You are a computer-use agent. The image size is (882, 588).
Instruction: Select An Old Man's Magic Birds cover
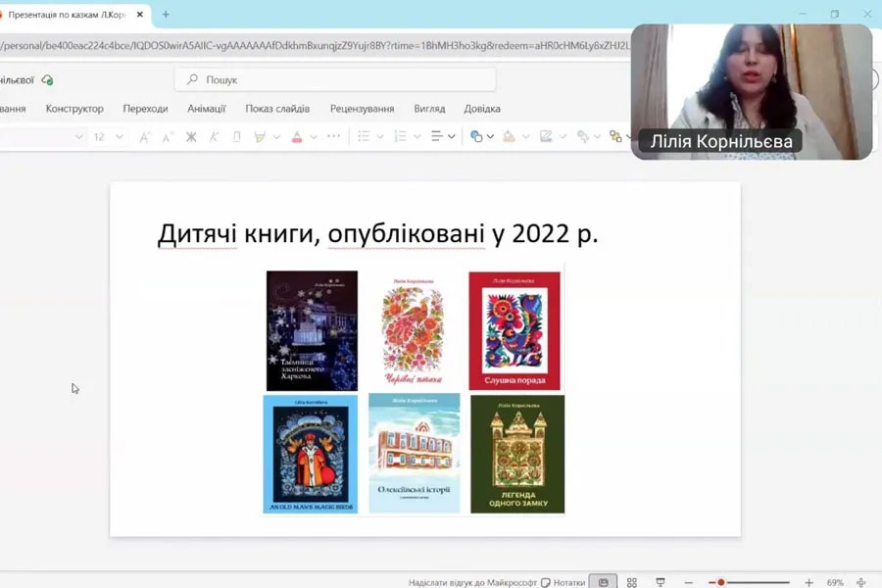311,454
